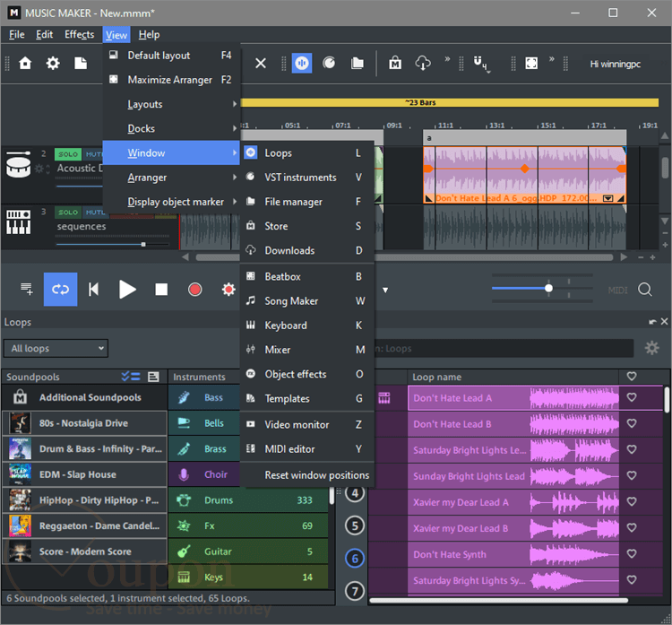This screenshot has width=672, height=625.
Task: Open the Store bag icon in toolbar
Action: click(x=395, y=64)
